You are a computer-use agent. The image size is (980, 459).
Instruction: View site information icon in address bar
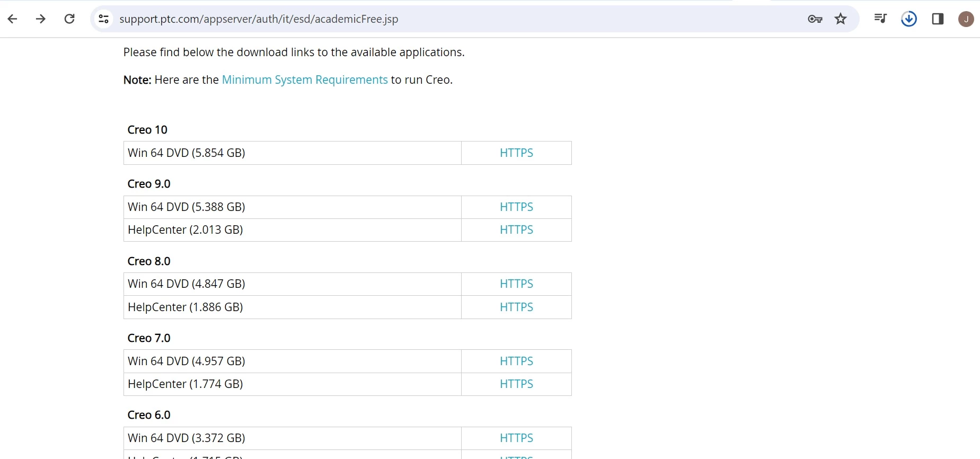pos(103,19)
